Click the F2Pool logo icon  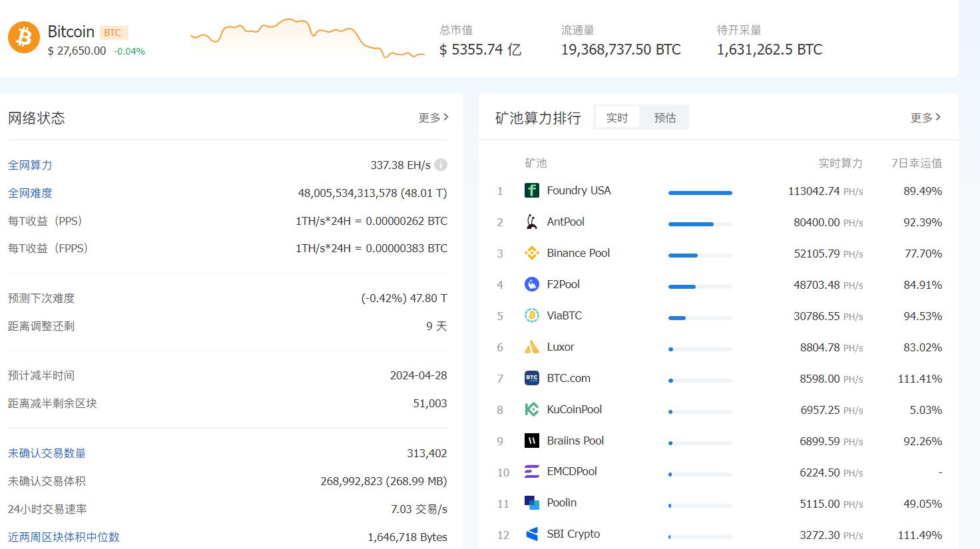pos(531,285)
